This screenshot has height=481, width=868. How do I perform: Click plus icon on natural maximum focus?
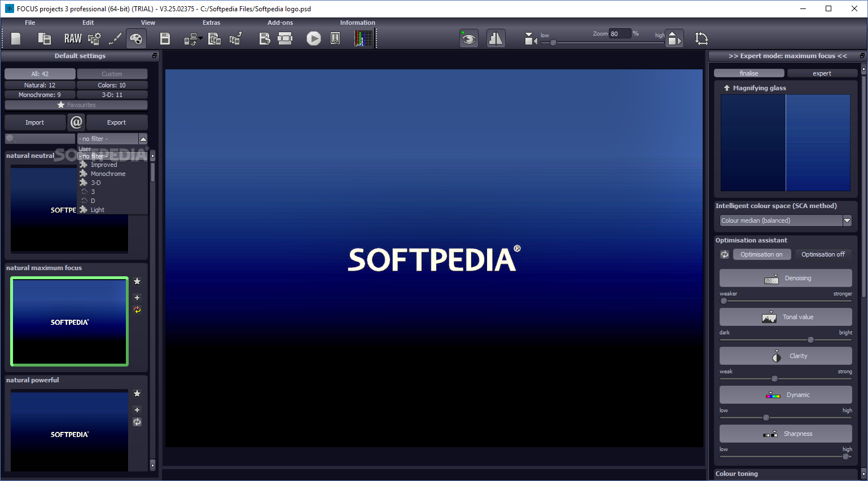pos(137,298)
